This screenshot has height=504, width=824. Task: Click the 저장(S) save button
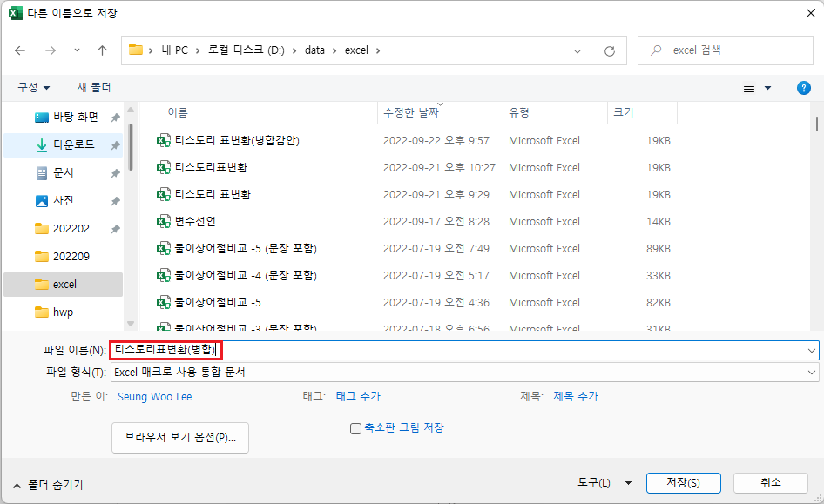coord(684,483)
